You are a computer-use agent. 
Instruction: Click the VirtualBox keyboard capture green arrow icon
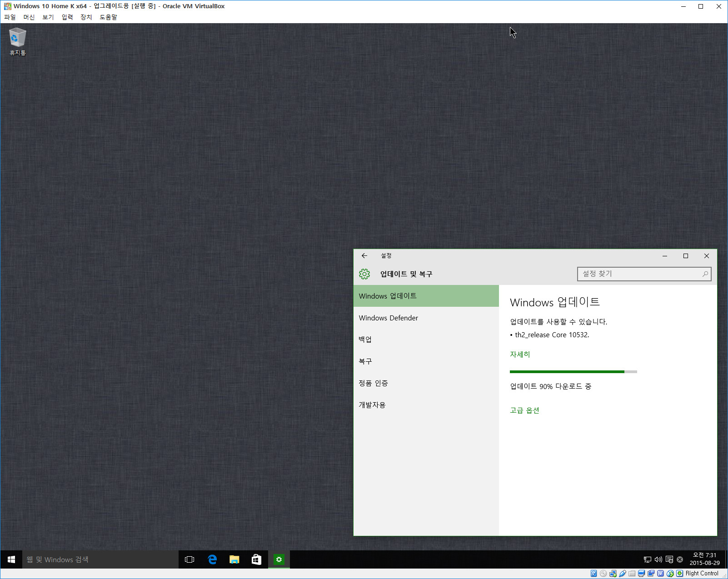[x=680, y=574]
